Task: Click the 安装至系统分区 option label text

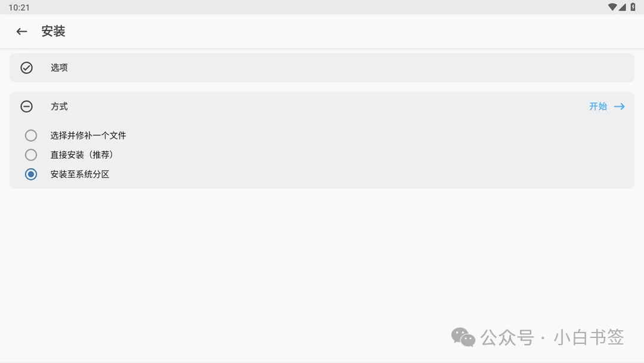Action: coord(80,174)
